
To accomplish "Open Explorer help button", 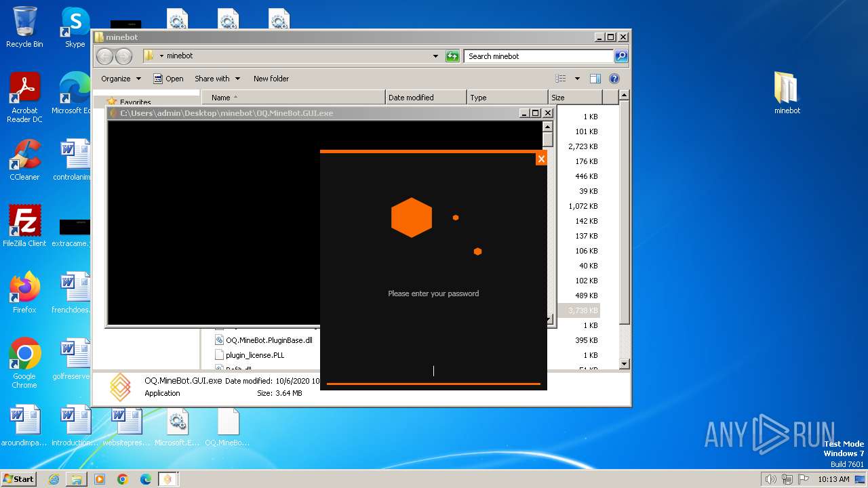I will click(x=614, y=79).
